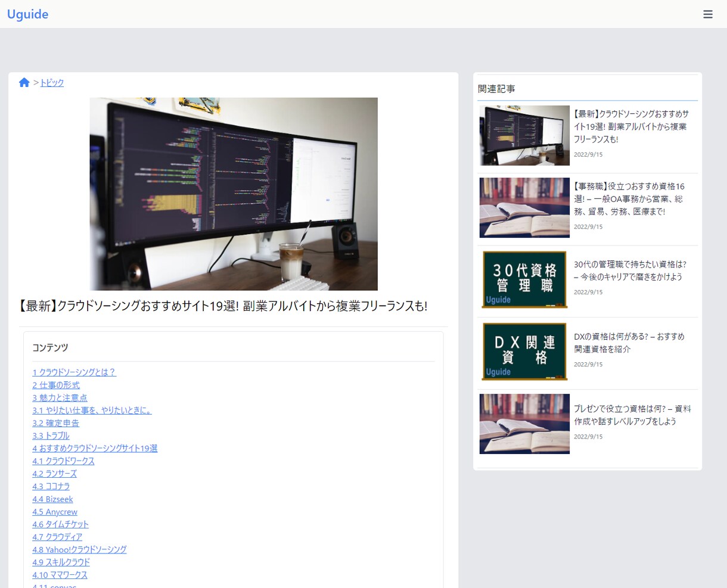727x588 pixels.
Task: Open contents link 3.3 トラブル
Action: click(51, 435)
